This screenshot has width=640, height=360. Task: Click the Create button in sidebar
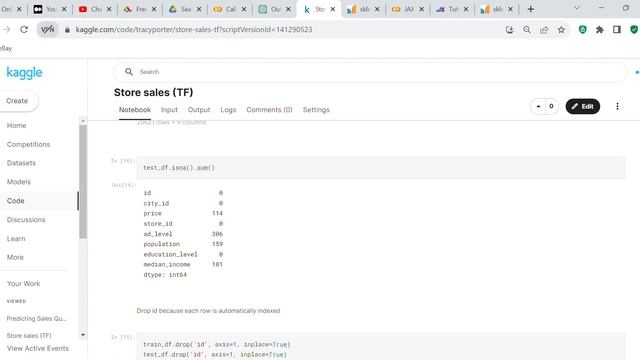18,101
